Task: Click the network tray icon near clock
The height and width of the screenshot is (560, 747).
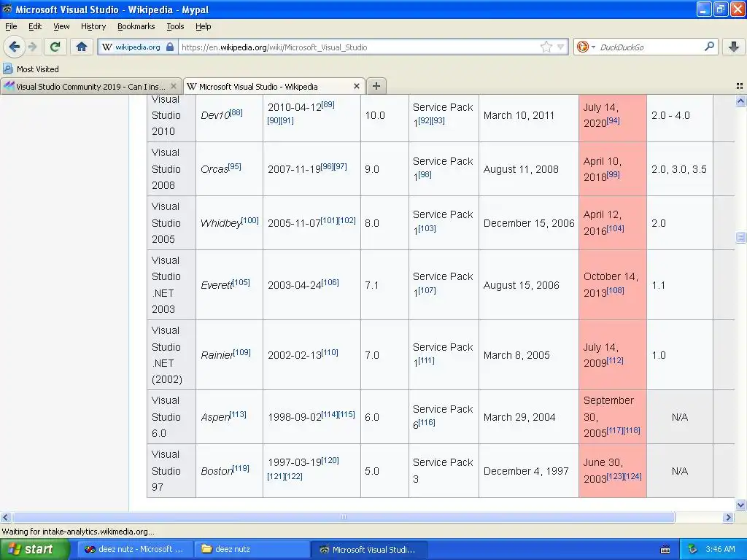Action: tap(692, 549)
